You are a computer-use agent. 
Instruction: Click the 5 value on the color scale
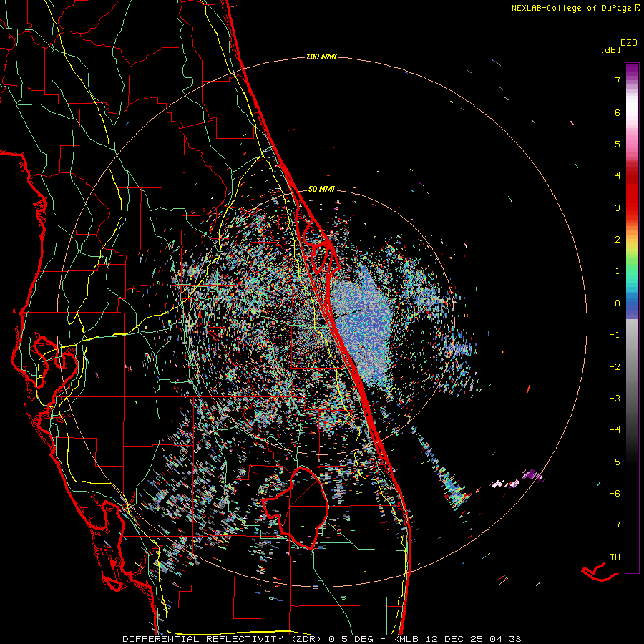click(x=618, y=144)
